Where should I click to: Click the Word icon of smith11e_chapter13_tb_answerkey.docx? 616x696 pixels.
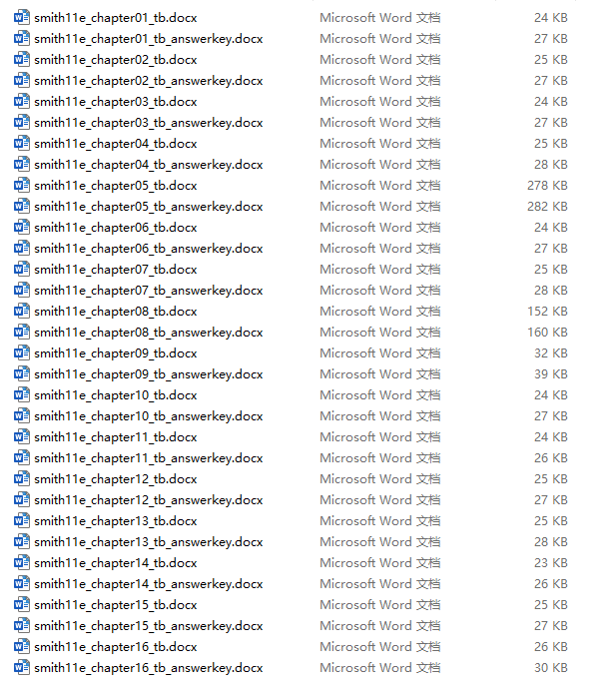[x=22, y=541]
